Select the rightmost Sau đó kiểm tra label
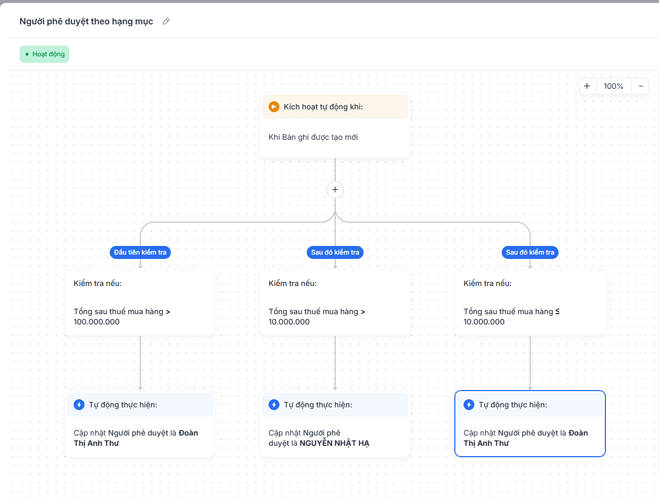 click(x=530, y=253)
